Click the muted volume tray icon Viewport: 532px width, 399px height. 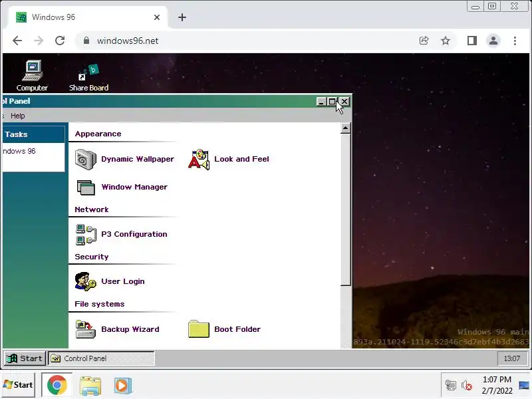pos(467,386)
